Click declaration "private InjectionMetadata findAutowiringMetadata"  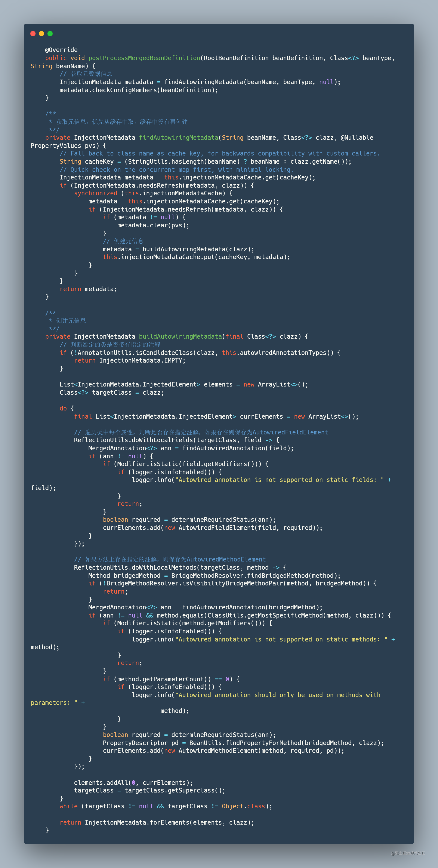tap(132, 138)
